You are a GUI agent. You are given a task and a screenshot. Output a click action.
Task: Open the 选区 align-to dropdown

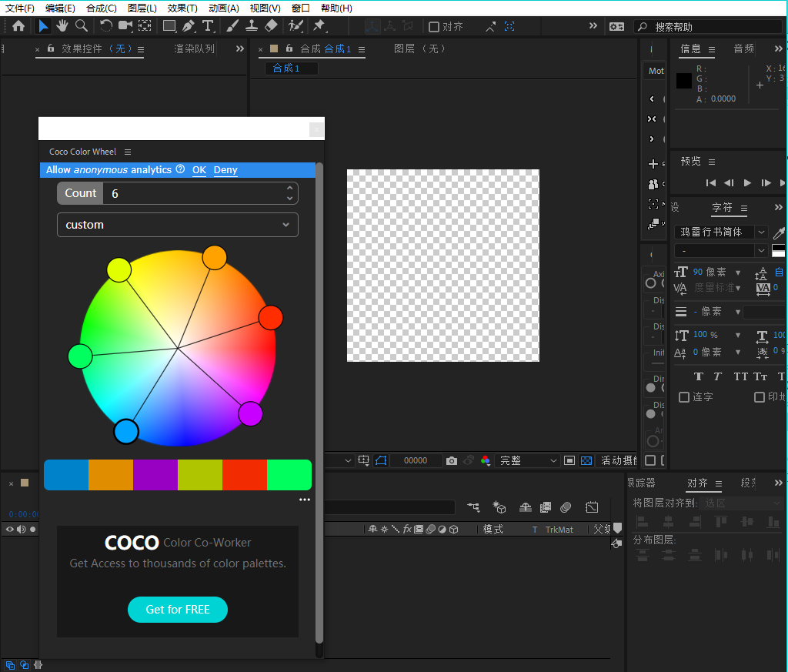pyautogui.click(x=742, y=503)
